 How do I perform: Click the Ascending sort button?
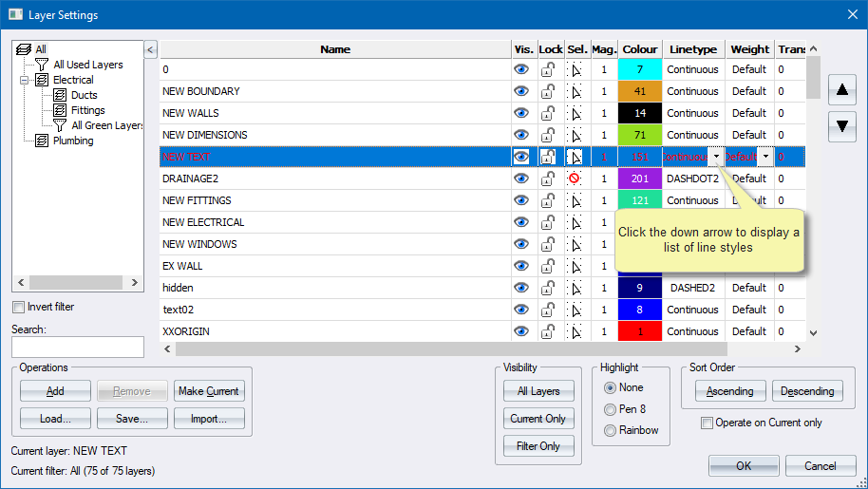(x=729, y=391)
